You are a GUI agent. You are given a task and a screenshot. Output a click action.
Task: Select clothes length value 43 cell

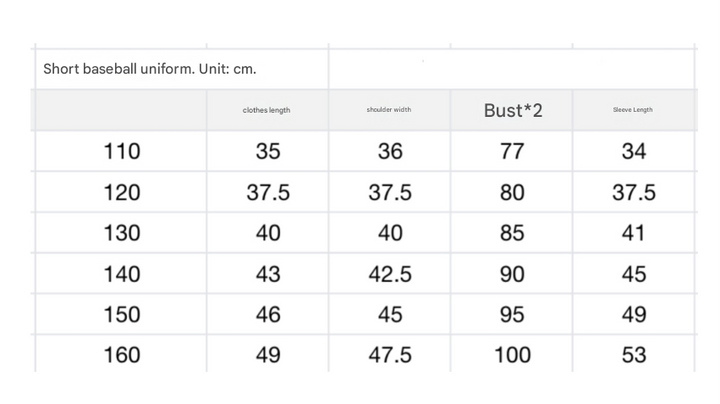click(x=267, y=274)
